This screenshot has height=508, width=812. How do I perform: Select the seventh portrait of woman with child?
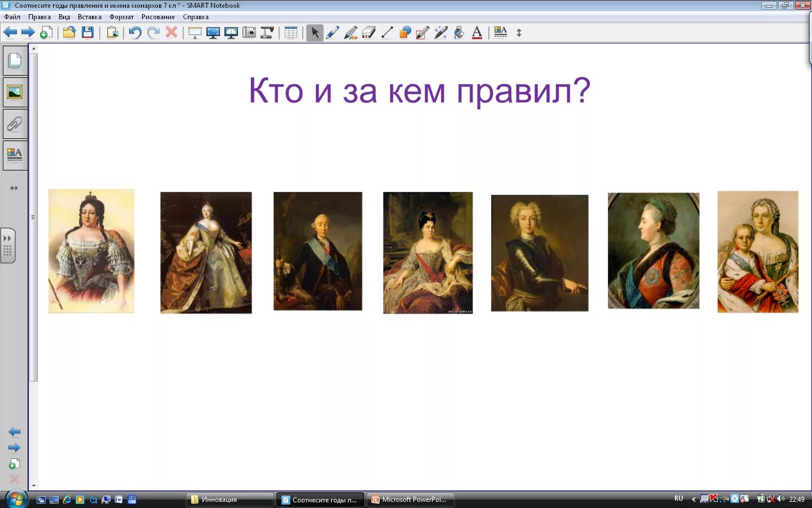click(x=758, y=252)
